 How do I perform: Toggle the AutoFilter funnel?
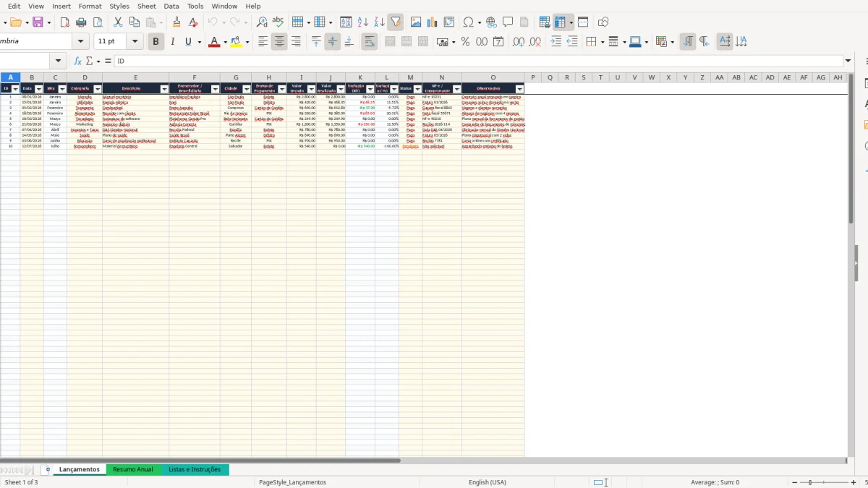pos(396,22)
